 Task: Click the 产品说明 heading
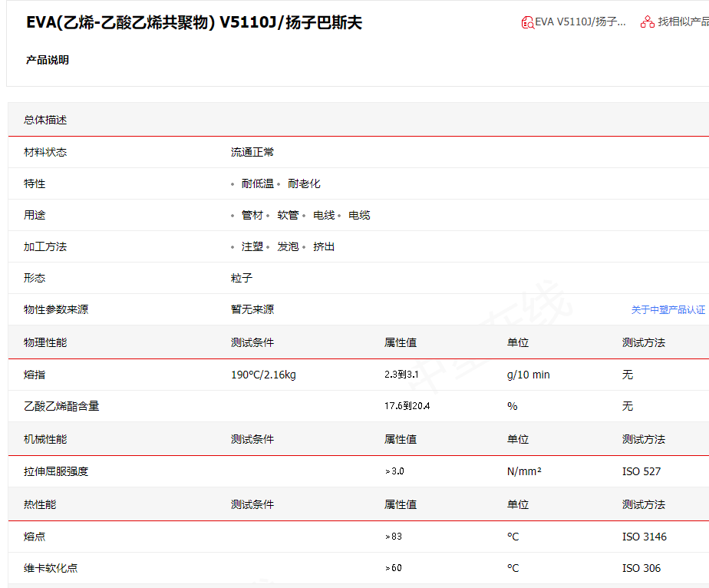tap(48, 60)
